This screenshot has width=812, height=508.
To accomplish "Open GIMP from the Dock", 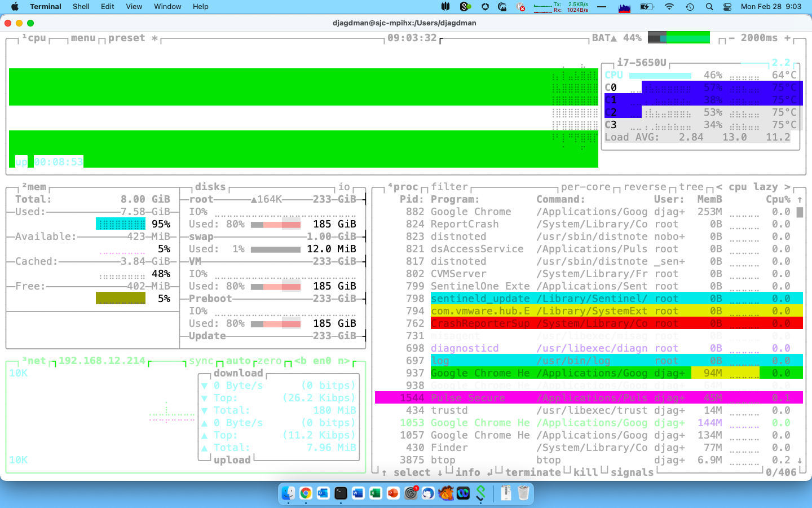I will 444,493.
